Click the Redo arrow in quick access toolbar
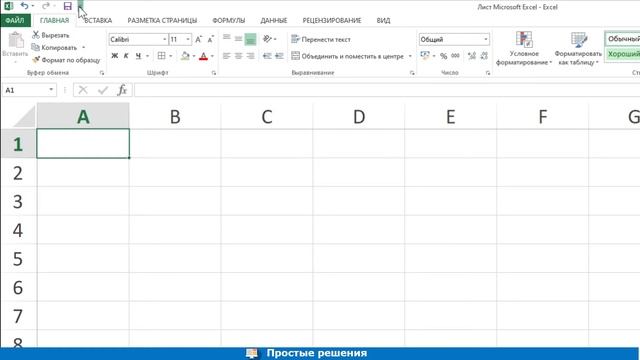 coord(45,6)
